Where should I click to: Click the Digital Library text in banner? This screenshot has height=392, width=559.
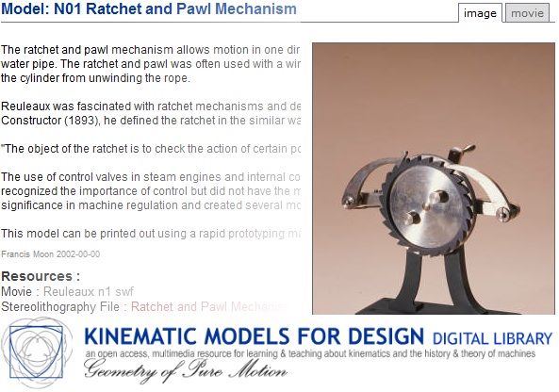coord(492,338)
